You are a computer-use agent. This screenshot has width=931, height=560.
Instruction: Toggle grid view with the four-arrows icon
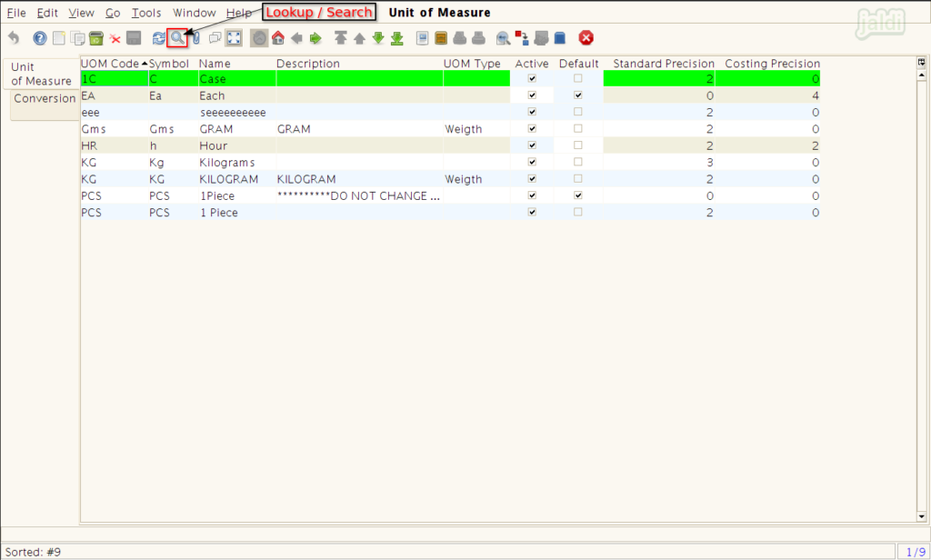pos(234,38)
